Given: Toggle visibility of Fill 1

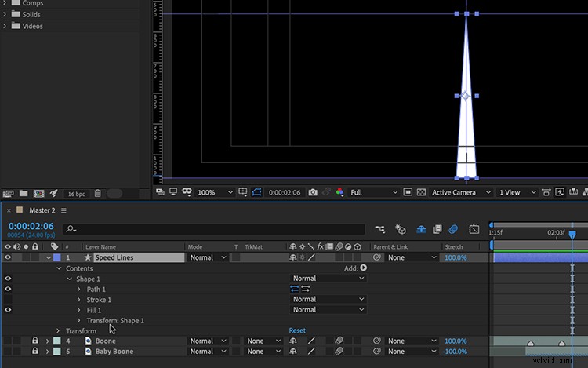Looking at the screenshot, I should click(x=8, y=310).
